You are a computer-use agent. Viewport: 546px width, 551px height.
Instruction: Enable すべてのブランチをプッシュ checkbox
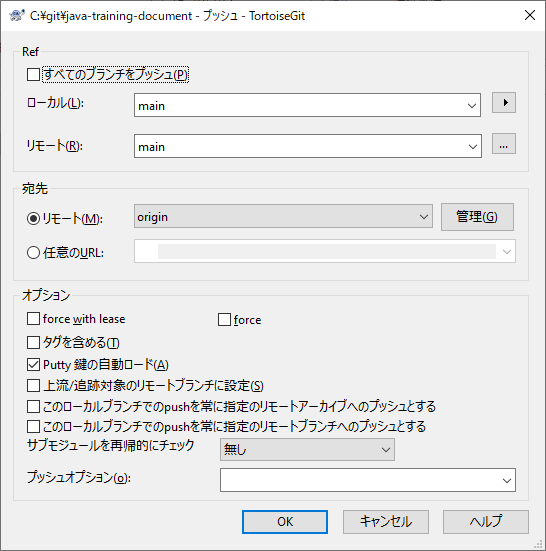tap(33, 74)
